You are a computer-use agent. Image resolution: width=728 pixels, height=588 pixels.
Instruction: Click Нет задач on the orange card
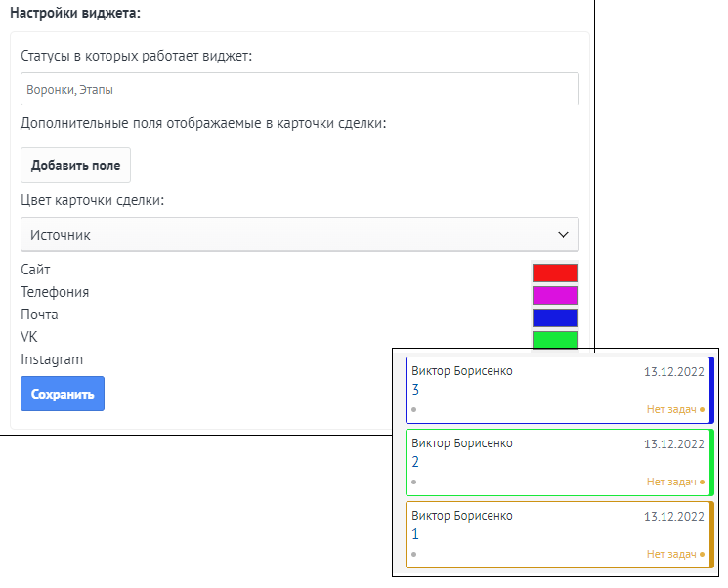pyautogui.click(x=671, y=554)
